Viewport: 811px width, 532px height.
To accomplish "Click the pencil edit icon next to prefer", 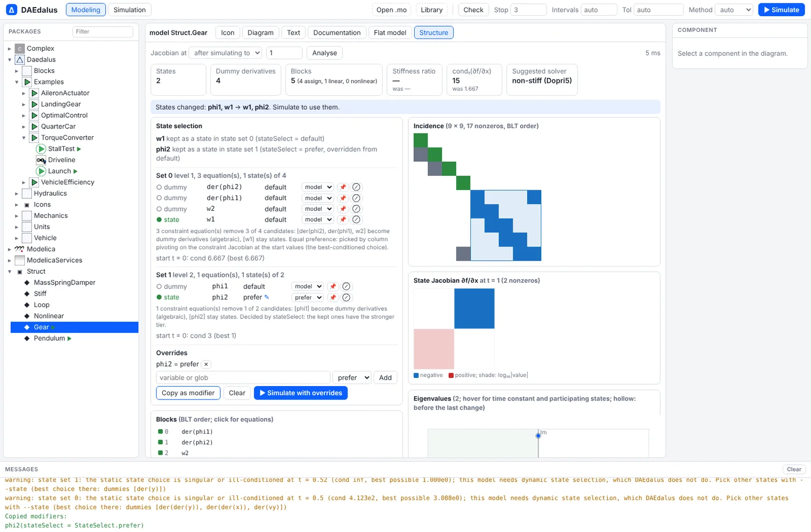I will [x=267, y=297].
